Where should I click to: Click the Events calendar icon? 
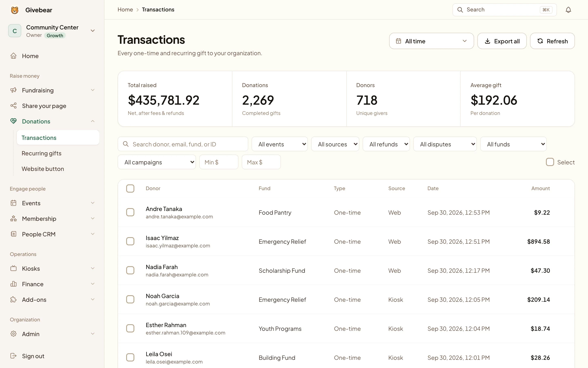coord(13,203)
